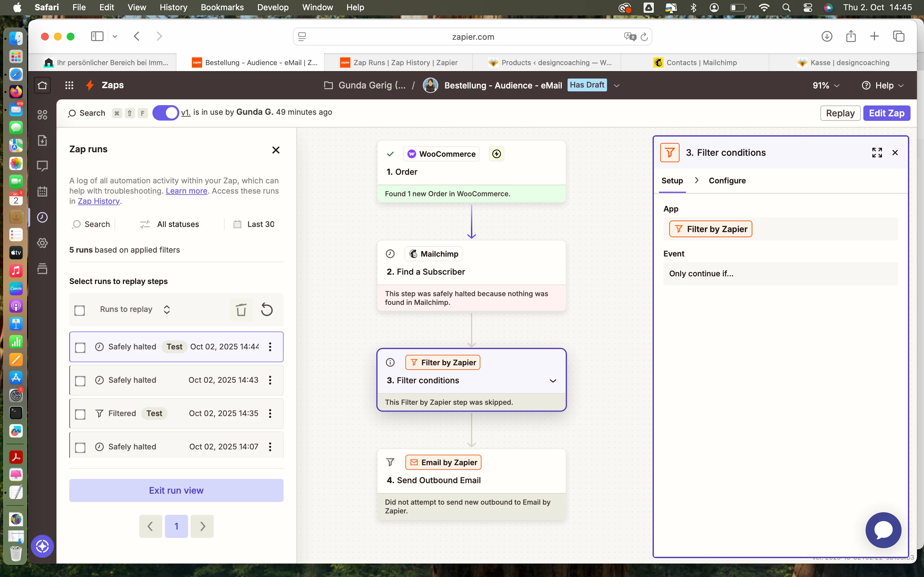Check the Runs to replay select-all checkbox
Screen dimensions: 924x577
click(x=80, y=310)
